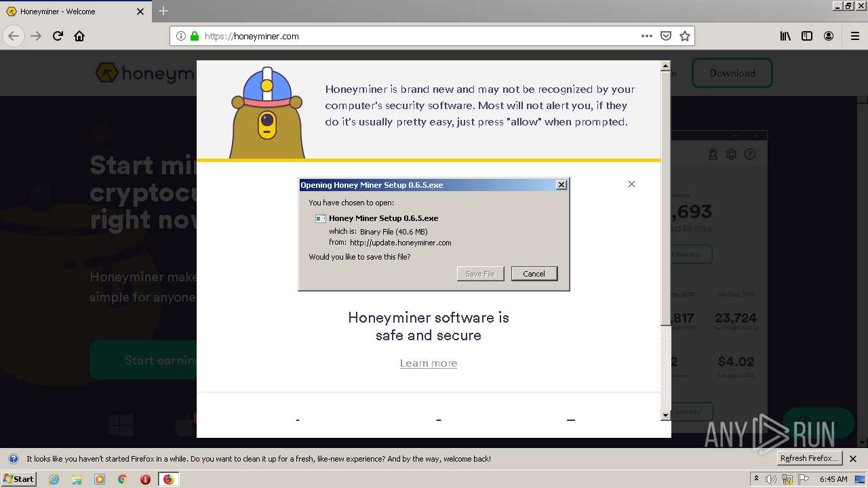Click scrollbar down arrow in modal
Viewport: 868px width, 488px height.
point(665,415)
